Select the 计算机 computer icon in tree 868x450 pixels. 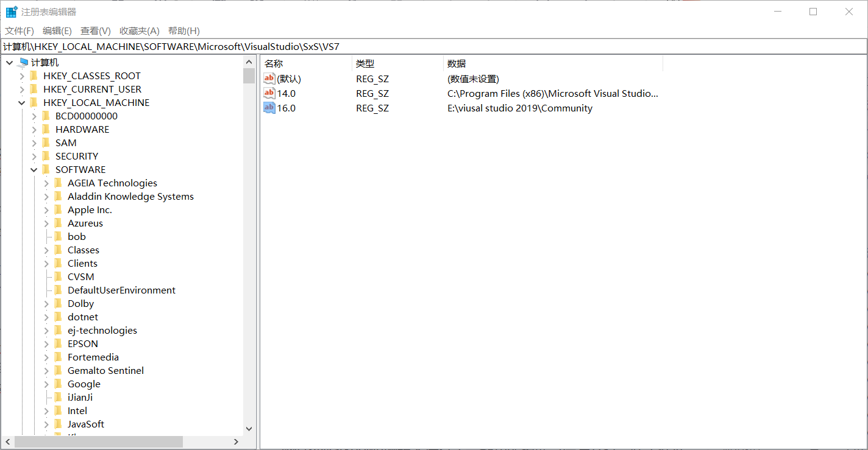pyautogui.click(x=24, y=62)
